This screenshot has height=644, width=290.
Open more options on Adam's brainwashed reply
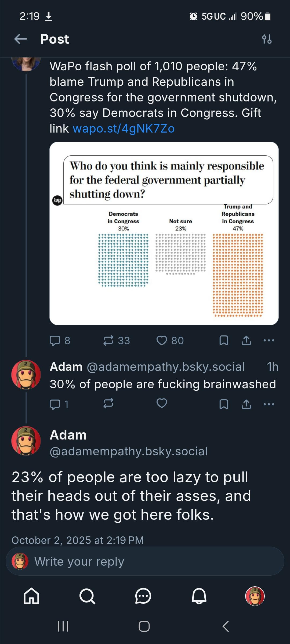click(x=269, y=404)
